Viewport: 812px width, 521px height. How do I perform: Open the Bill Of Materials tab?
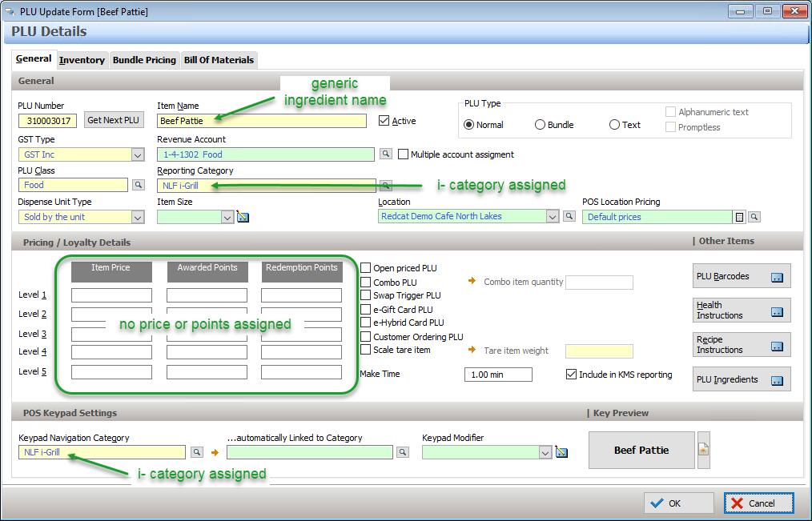(x=219, y=60)
